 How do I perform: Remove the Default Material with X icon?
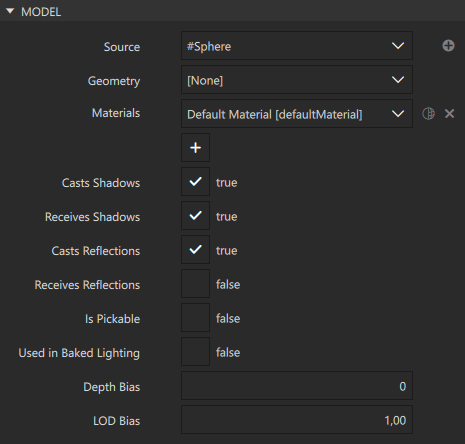tap(449, 114)
